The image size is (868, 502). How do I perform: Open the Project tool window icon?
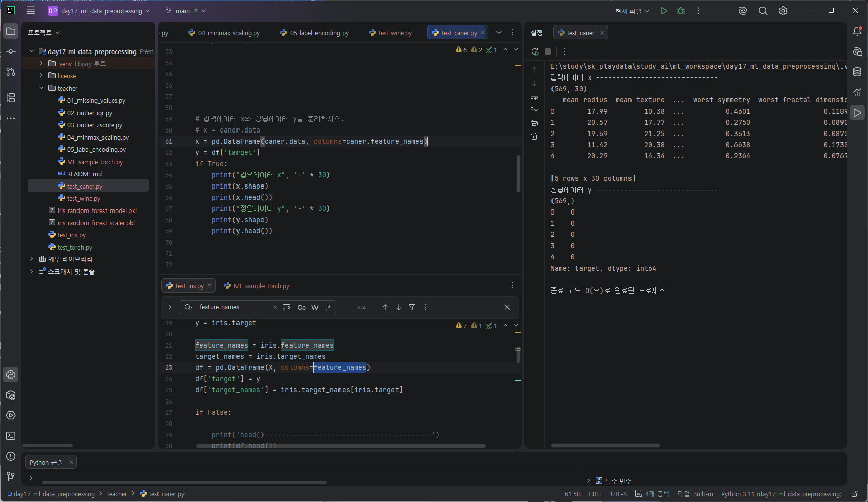click(11, 32)
